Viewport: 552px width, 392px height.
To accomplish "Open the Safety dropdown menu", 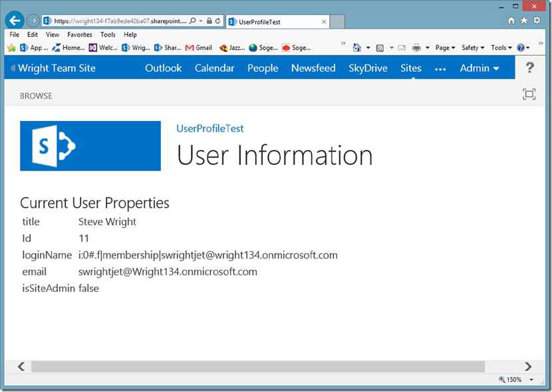I will tap(473, 48).
